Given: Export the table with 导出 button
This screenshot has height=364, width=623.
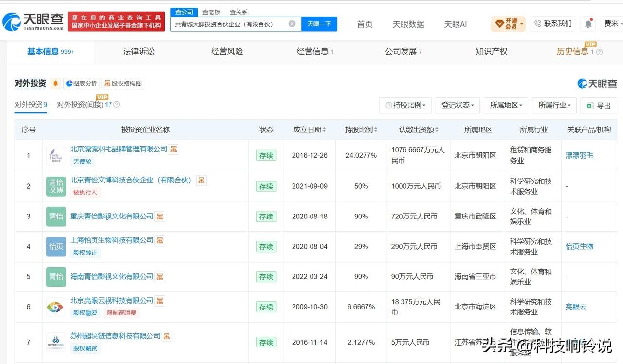Looking at the screenshot, I should [599, 105].
